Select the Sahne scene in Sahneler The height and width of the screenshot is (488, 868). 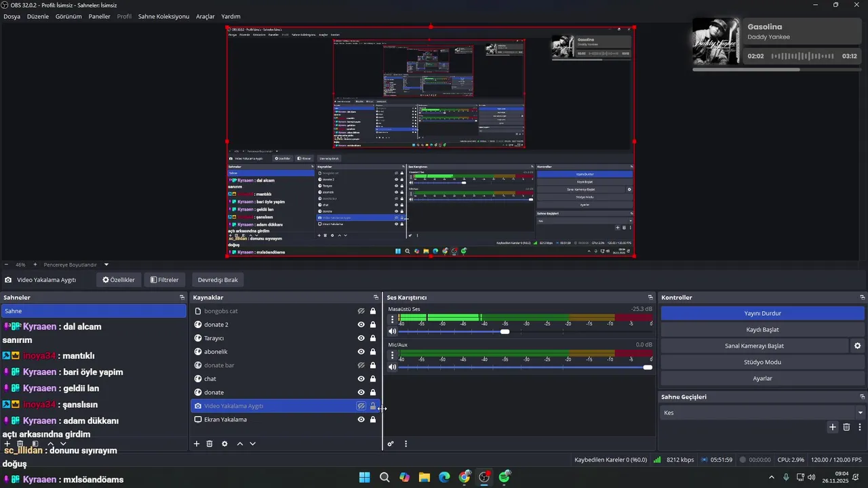tap(93, 311)
